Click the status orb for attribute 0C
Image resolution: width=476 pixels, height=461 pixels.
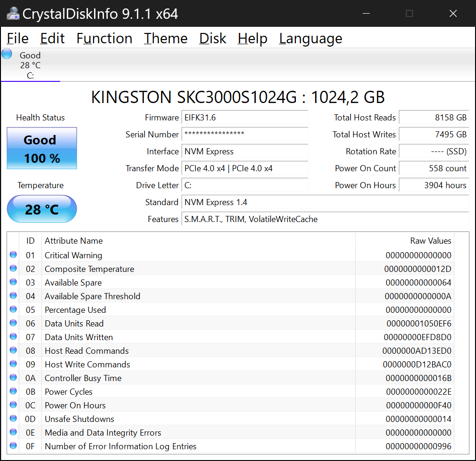[13, 405]
